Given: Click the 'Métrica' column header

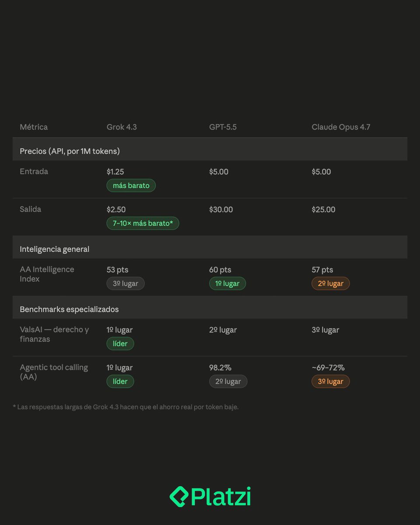Looking at the screenshot, I should click(x=34, y=127).
